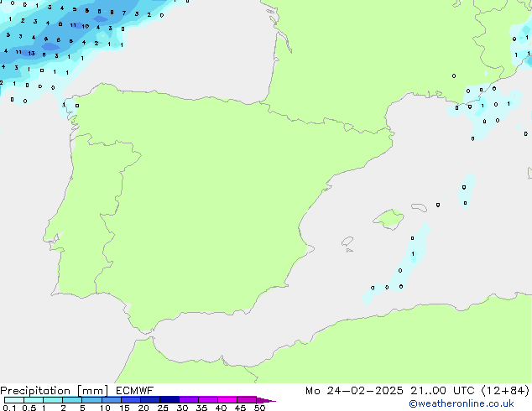Click the legend label '45'
The image size is (532, 411).
pyautogui.click(x=240, y=408)
